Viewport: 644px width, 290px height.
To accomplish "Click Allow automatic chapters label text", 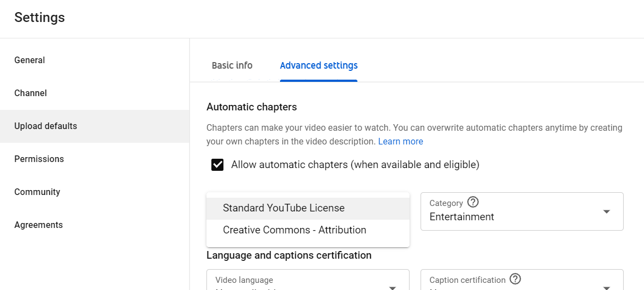I will [355, 165].
